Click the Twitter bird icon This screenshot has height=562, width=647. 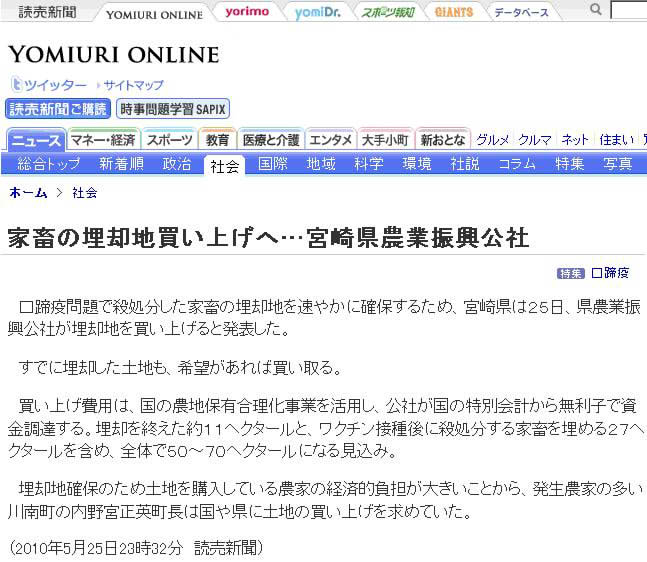16,85
